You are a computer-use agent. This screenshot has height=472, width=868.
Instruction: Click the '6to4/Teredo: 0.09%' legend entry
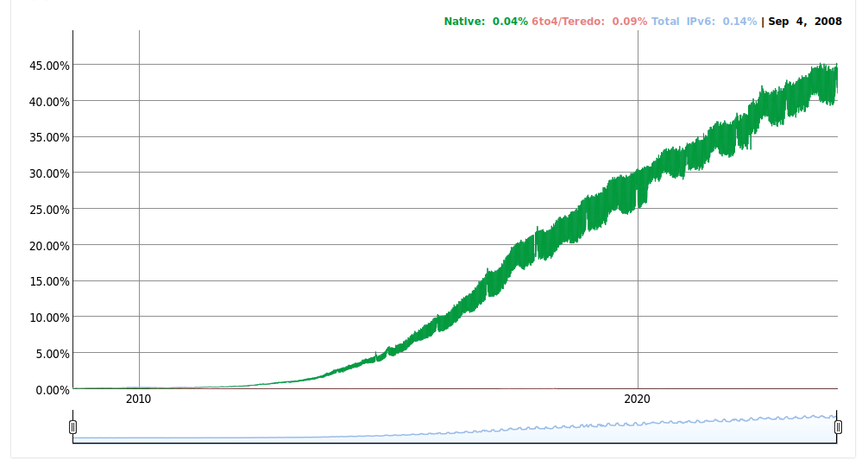pyautogui.click(x=589, y=22)
